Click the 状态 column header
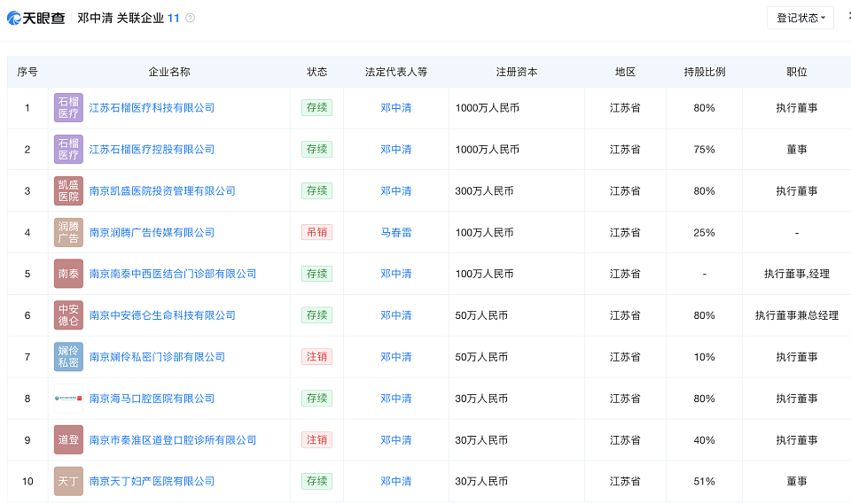The image size is (851, 504). [317, 72]
